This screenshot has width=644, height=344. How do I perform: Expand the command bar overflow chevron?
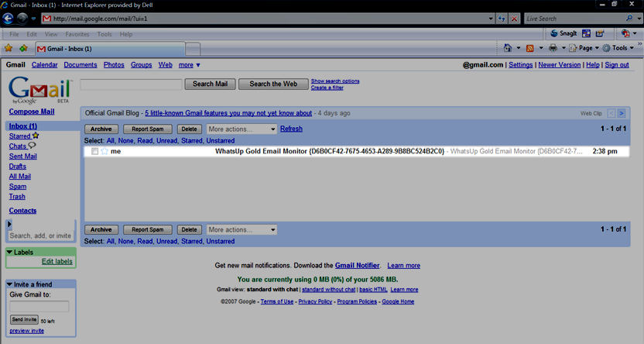point(640,43)
